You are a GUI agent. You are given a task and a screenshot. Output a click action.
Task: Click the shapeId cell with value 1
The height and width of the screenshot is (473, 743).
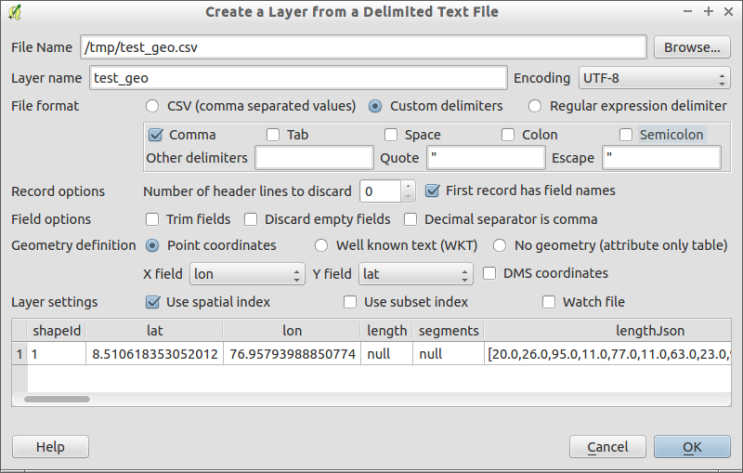click(x=57, y=354)
